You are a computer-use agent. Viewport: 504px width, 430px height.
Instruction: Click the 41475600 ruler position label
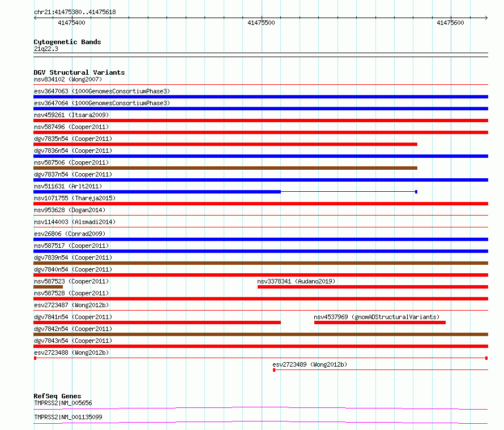450,23
